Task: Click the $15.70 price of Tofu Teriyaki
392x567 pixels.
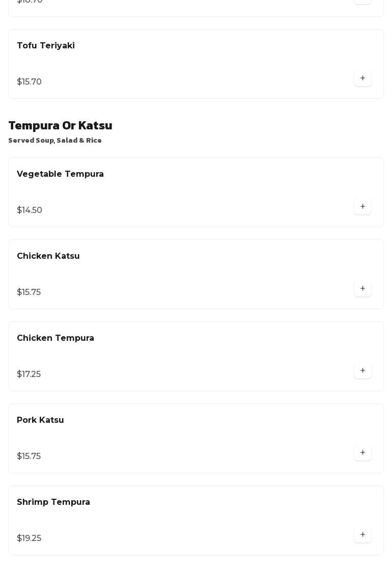Action: tap(29, 82)
